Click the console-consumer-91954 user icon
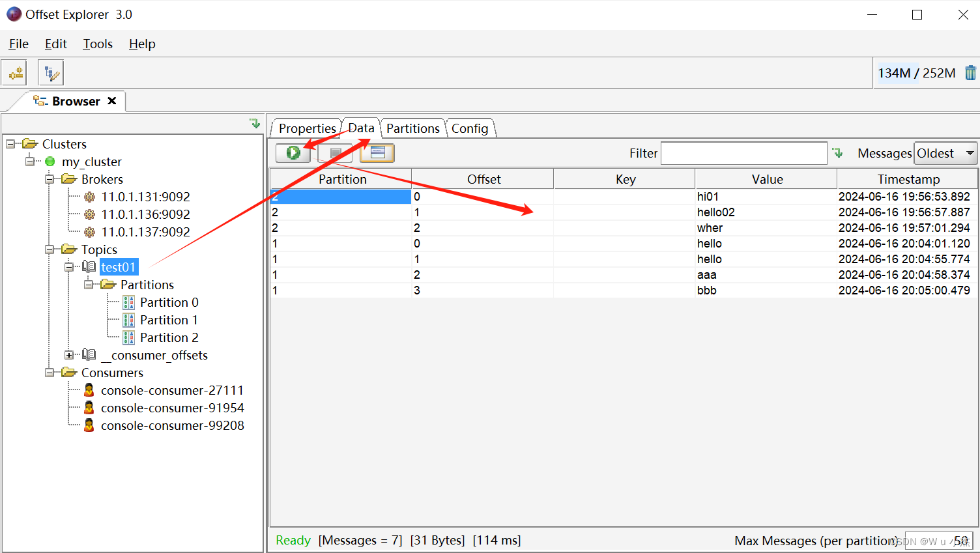This screenshot has height=553, width=980. (89, 408)
